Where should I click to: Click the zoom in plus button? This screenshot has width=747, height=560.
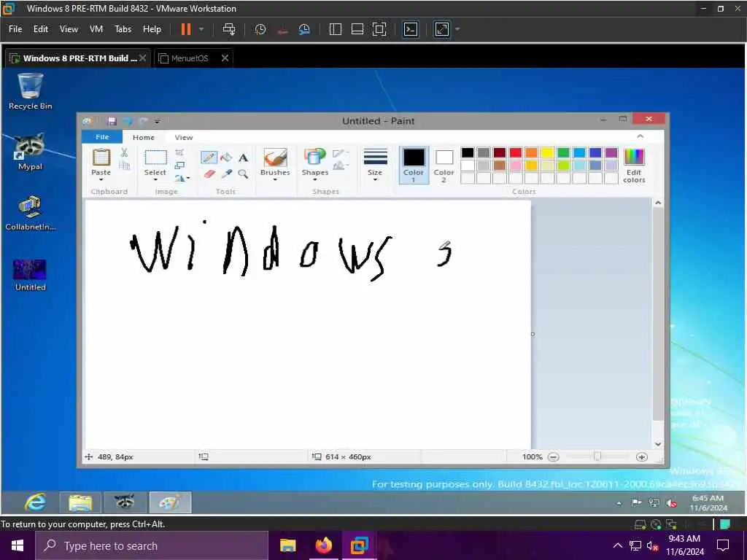[x=642, y=456]
